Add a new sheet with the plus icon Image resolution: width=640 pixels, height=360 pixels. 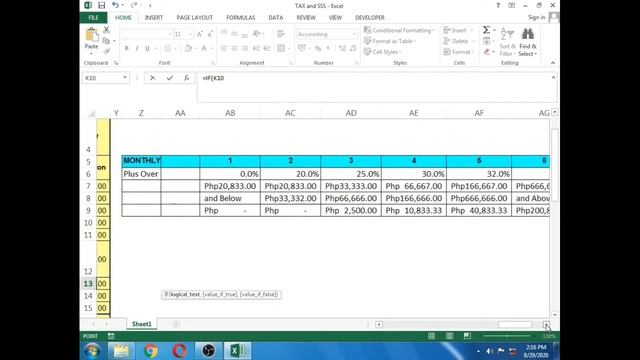click(x=176, y=324)
